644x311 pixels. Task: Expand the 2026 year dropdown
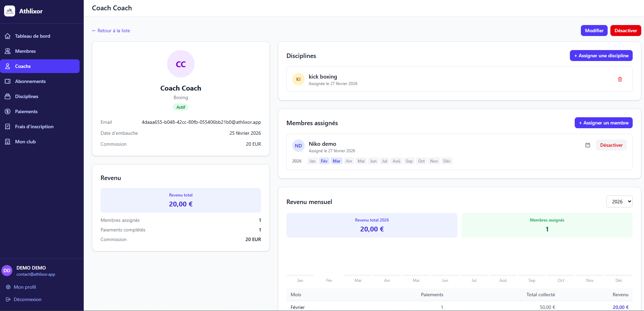619,202
